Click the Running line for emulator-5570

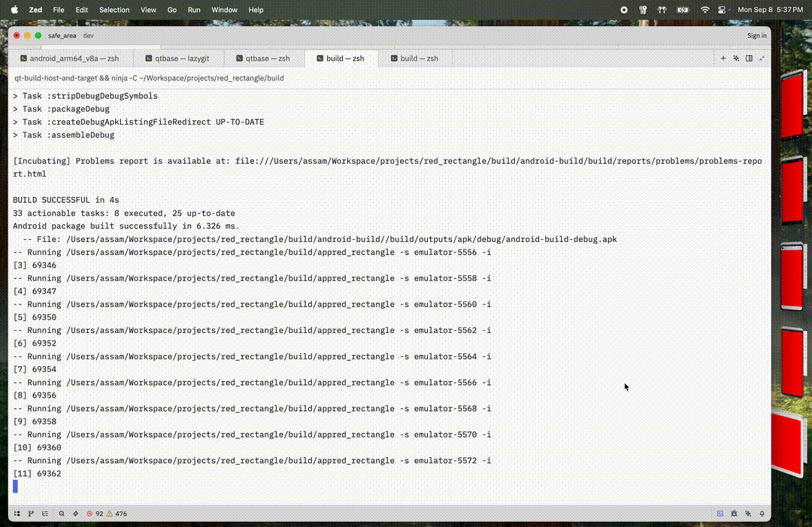pyautogui.click(x=252, y=435)
